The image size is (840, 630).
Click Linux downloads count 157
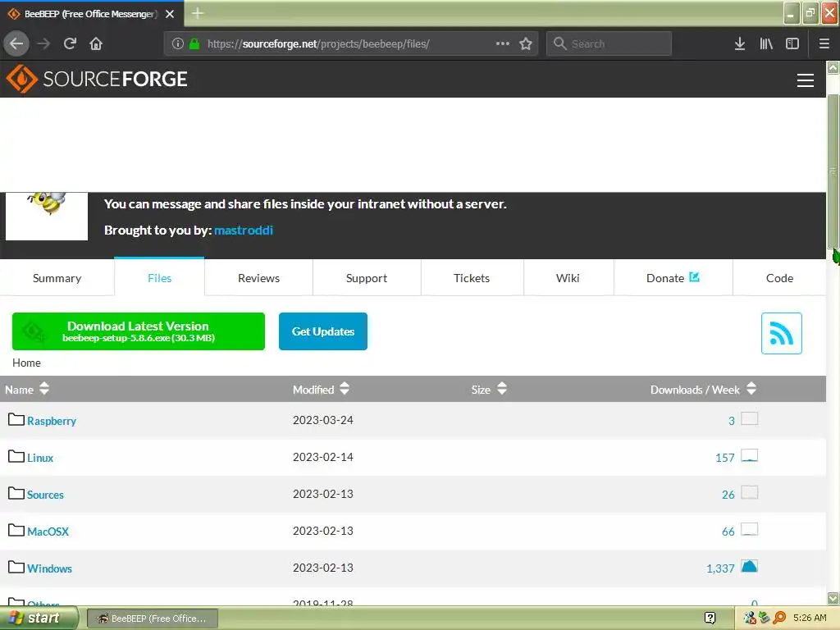(725, 458)
